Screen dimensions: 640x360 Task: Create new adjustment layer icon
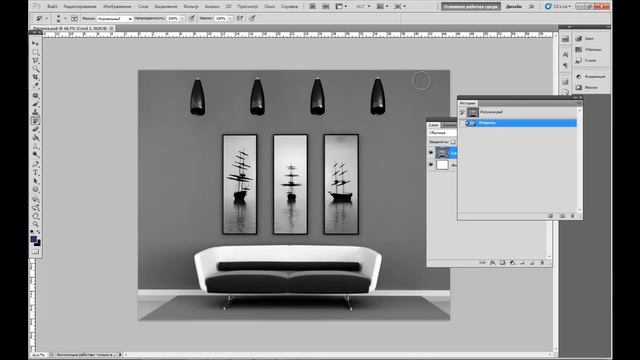(512, 263)
